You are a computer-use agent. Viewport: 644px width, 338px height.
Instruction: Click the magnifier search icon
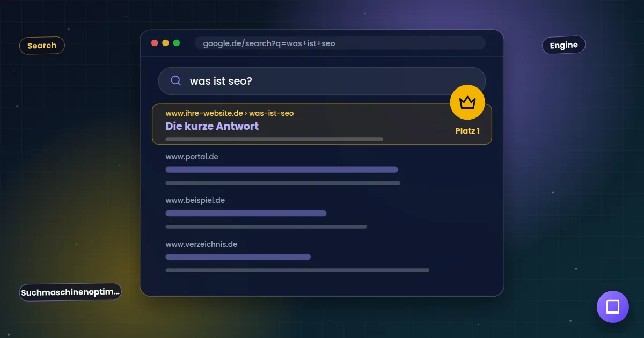[x=175, y=80]
